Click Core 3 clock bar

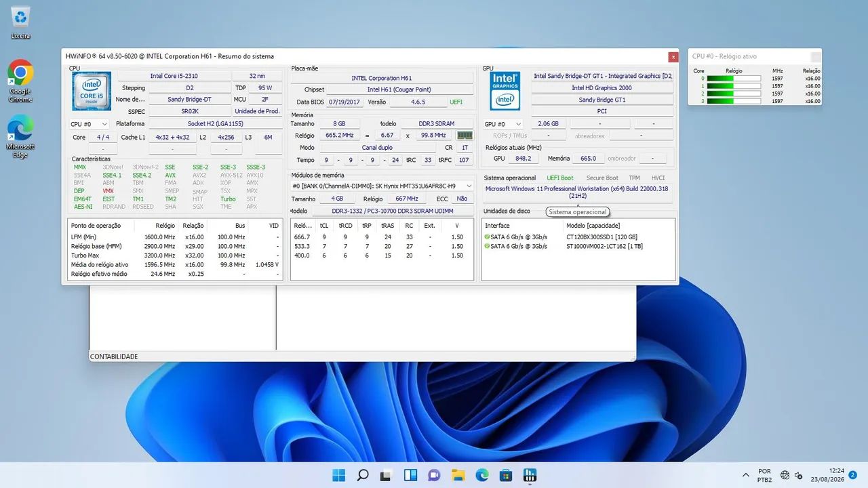(734, 101)
